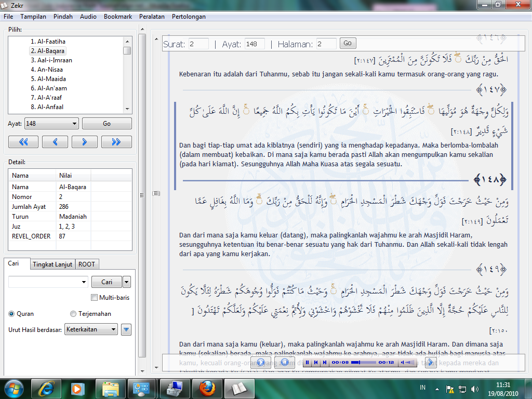Click the Surat number field
Viewport: 532px width, 399px height.
coord(198,44)
